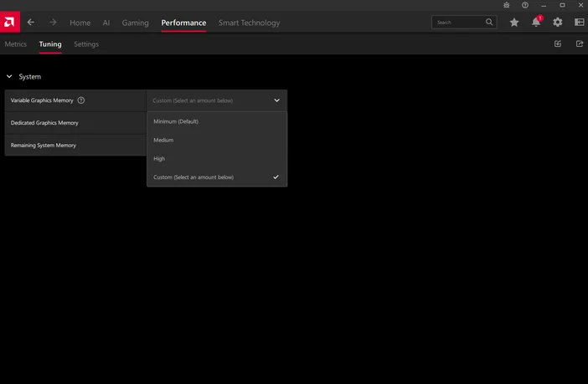Open the notifications bell
This screenshot has width=588, height=384.
(536, 23)
